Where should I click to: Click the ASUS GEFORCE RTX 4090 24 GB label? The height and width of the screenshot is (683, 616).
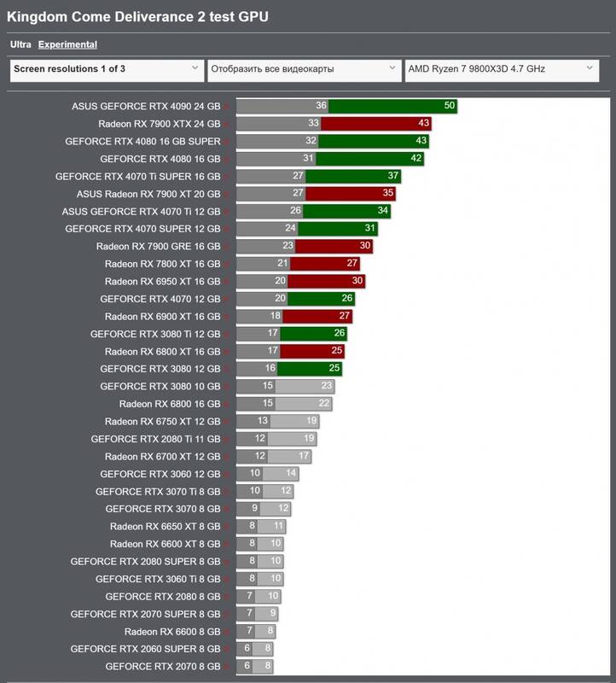[x=146, y=106]
